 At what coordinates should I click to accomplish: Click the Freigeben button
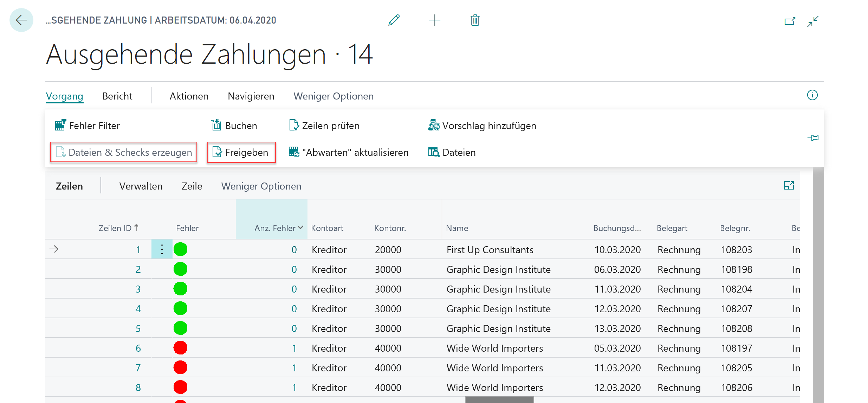(241, 152)
